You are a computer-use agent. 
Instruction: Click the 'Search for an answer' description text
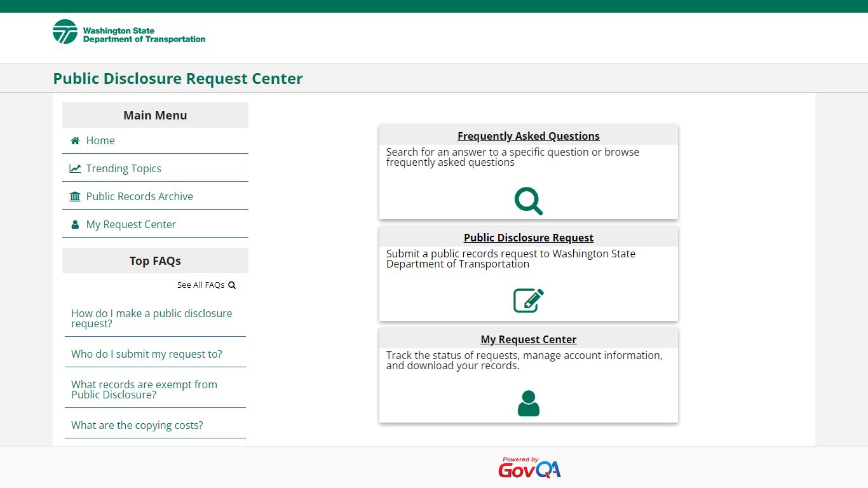(513, 157)
